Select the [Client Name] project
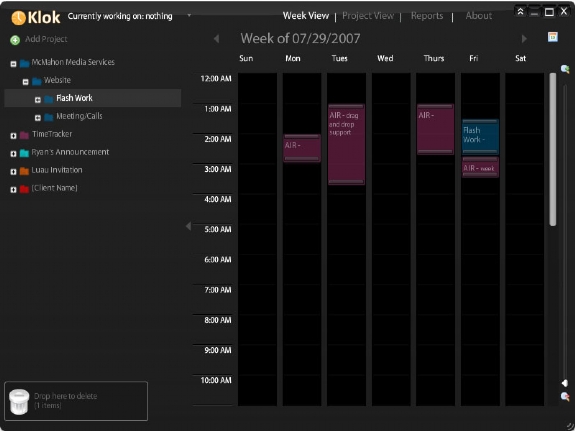Image resolution: width=575 pixels, height=431 pixels. [x=54, y=188]
